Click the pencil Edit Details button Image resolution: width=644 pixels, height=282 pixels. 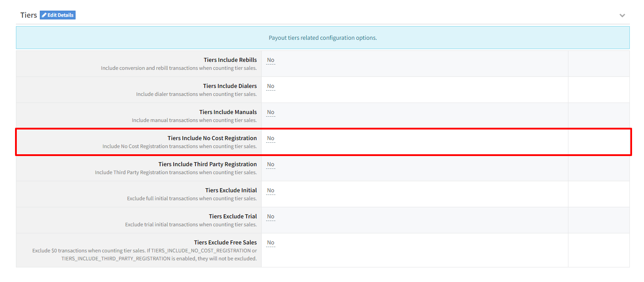click(57, 15)
